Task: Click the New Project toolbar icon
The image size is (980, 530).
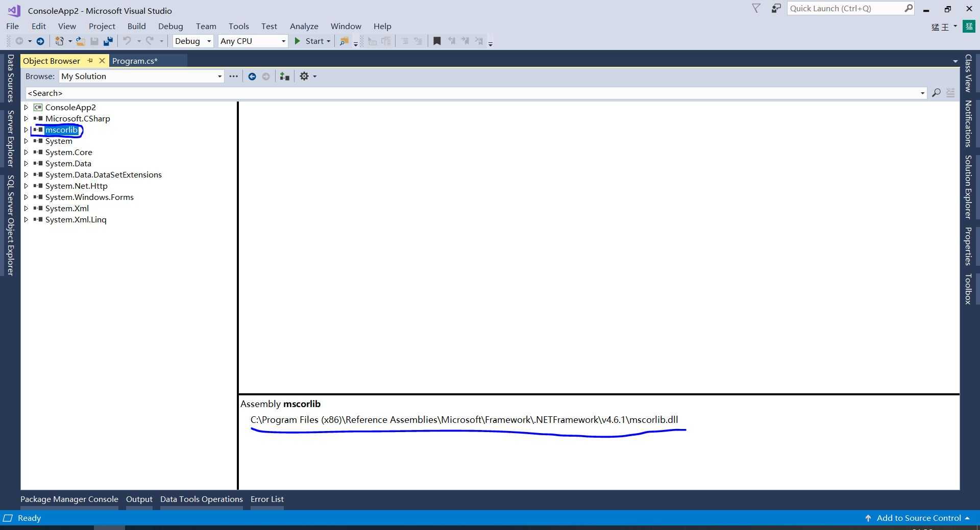Action: pos(59,41)
